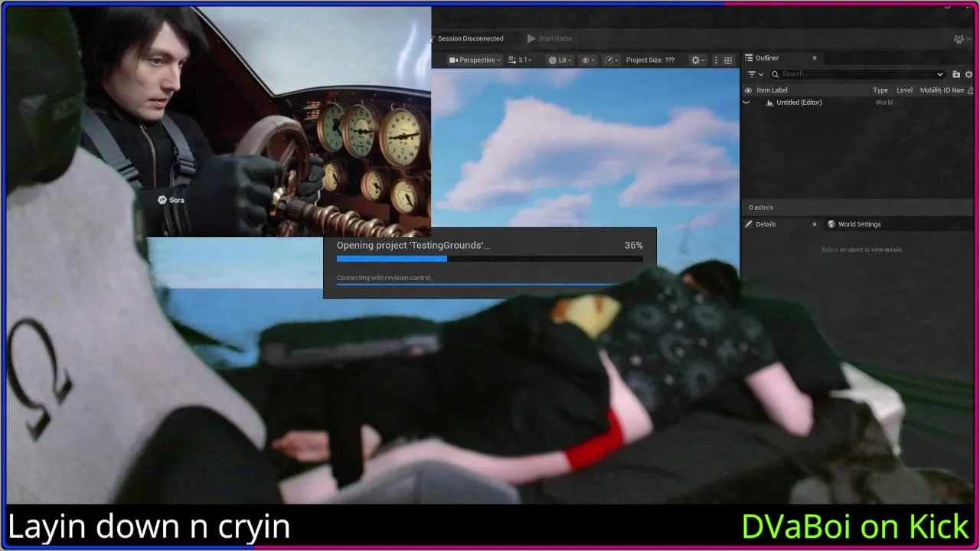Sort Outliner by Type column
Image resolution: width=980 pixels, height=551 pixels.
880,90
